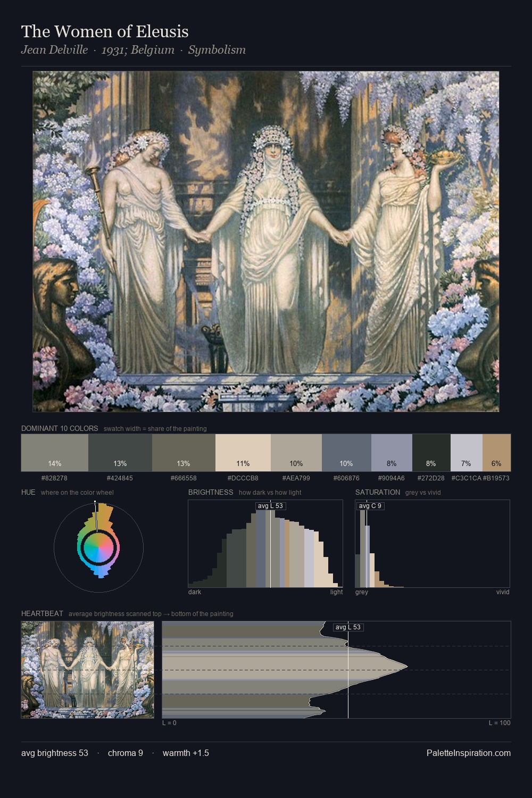
Task: Click the HUE section heading
Action: pyautogui.click(x=28, y=492)
